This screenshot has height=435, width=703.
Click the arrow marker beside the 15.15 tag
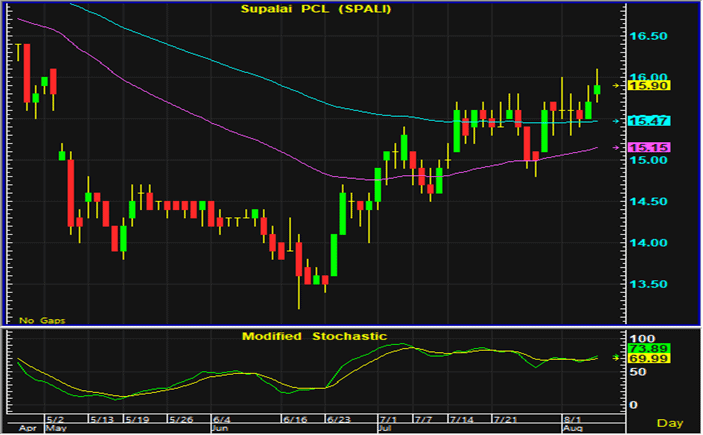pyautogui.click(x=617, y=148)
